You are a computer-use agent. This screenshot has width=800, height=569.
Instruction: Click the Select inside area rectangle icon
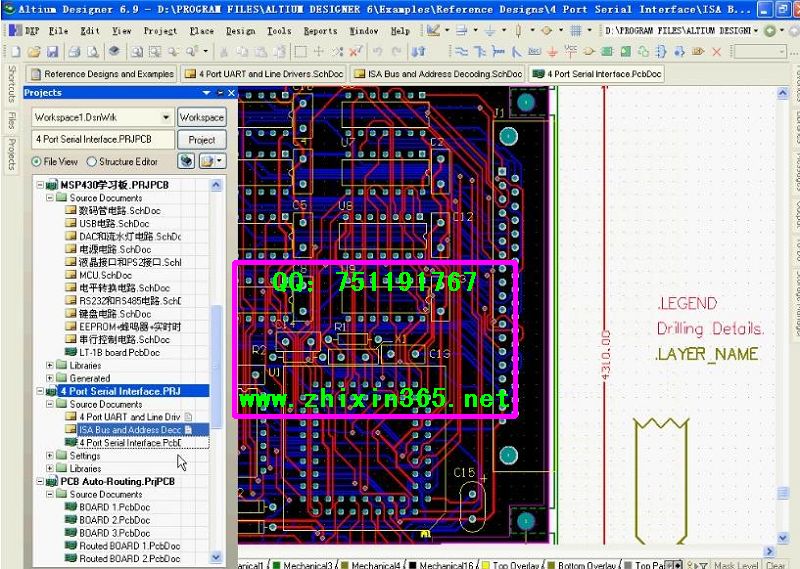(301, 52)
